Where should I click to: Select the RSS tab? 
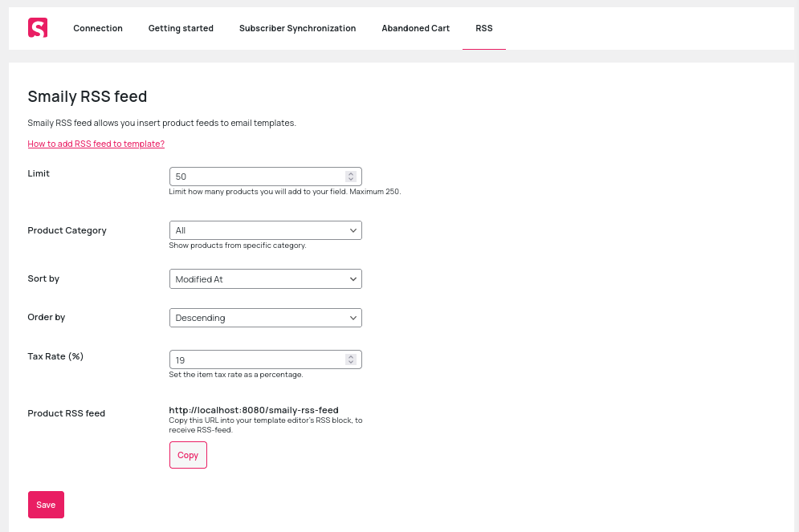[483, 28]
